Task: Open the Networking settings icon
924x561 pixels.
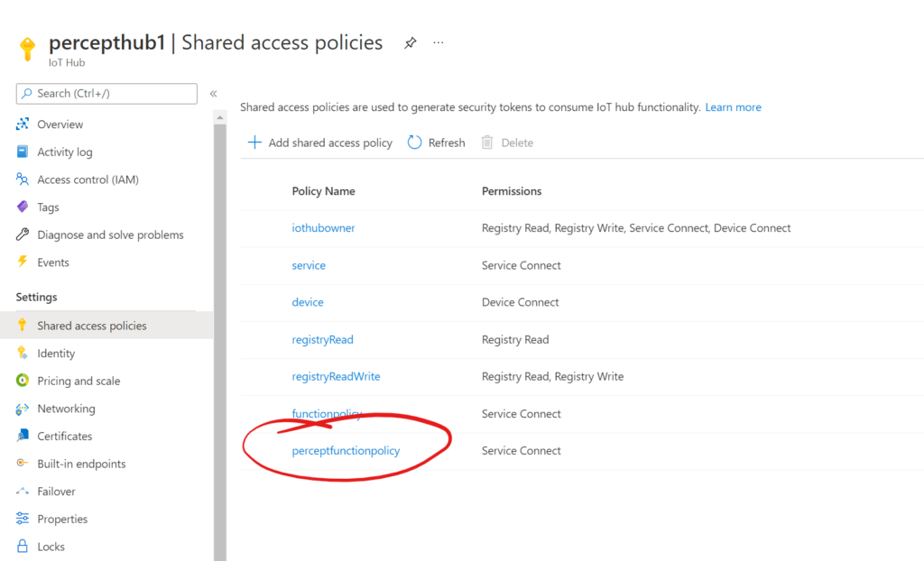Action: pyautogui.click(x=22, y=409)
